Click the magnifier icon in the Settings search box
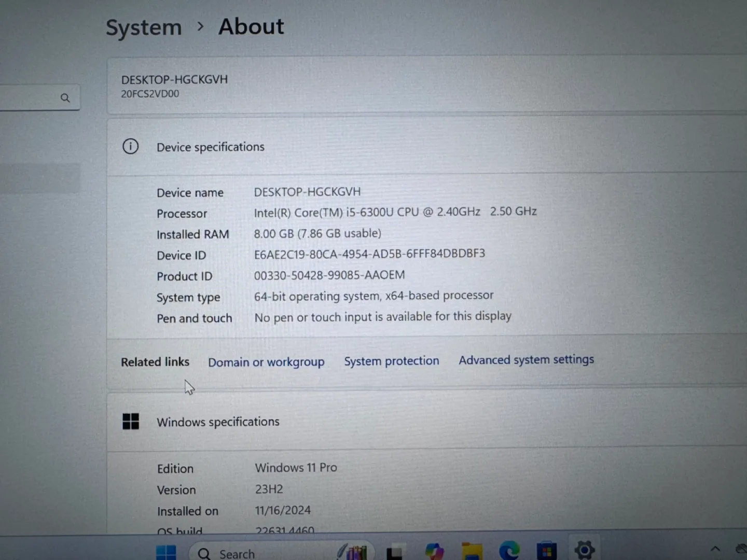The height and width of the screenshot is (560, 747). [65, 97]
